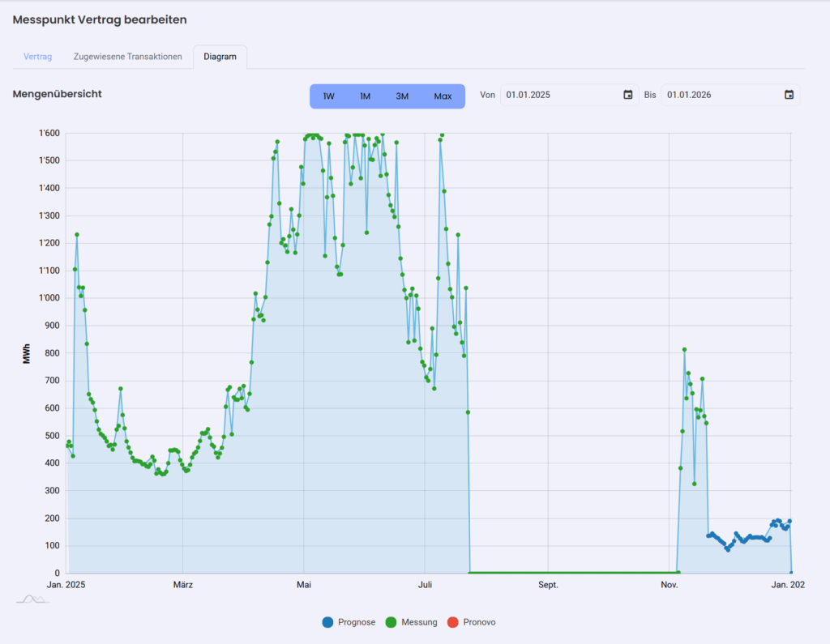Click the Pronovo legend label text

point(479,622)
